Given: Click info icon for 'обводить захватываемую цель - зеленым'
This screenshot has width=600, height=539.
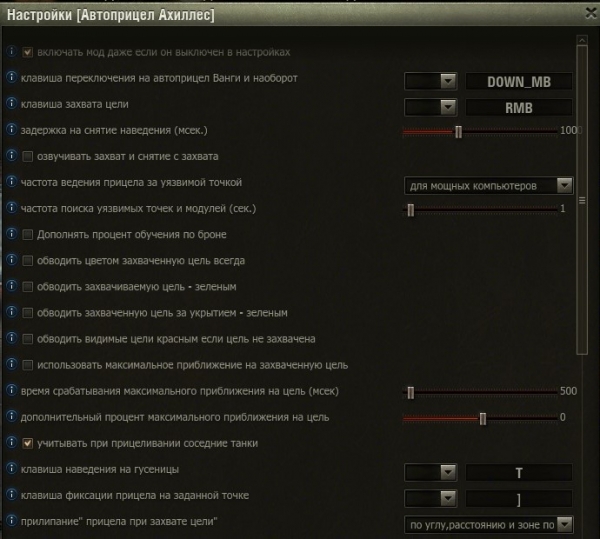Looking at the screenshot, I should click(x=11, y=285).
